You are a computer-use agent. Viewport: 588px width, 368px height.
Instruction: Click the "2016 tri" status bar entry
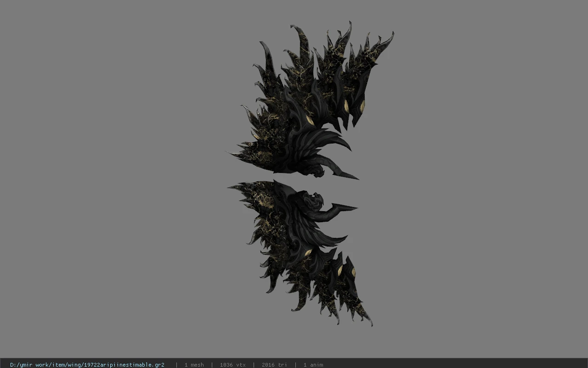pyautogui.click(x=274, y=365)
